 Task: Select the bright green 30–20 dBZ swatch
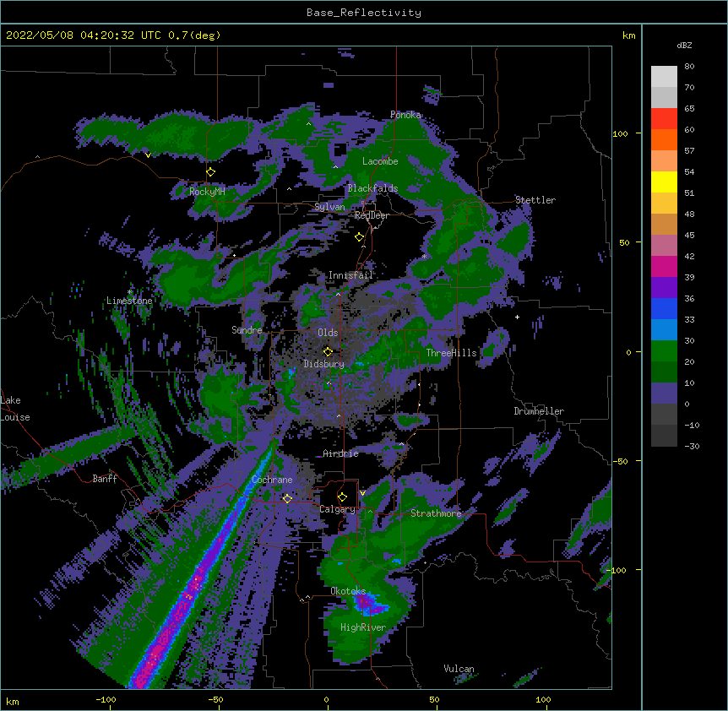coord(664,351)
